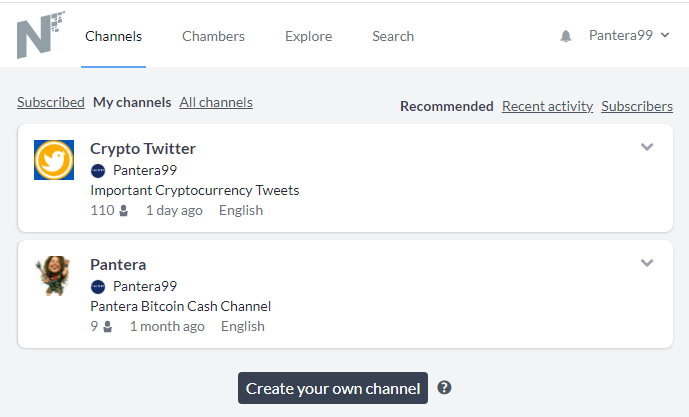The width and height of the screenshot is (689, 417).
Task: View All channels link
Action: pos(216,102)
